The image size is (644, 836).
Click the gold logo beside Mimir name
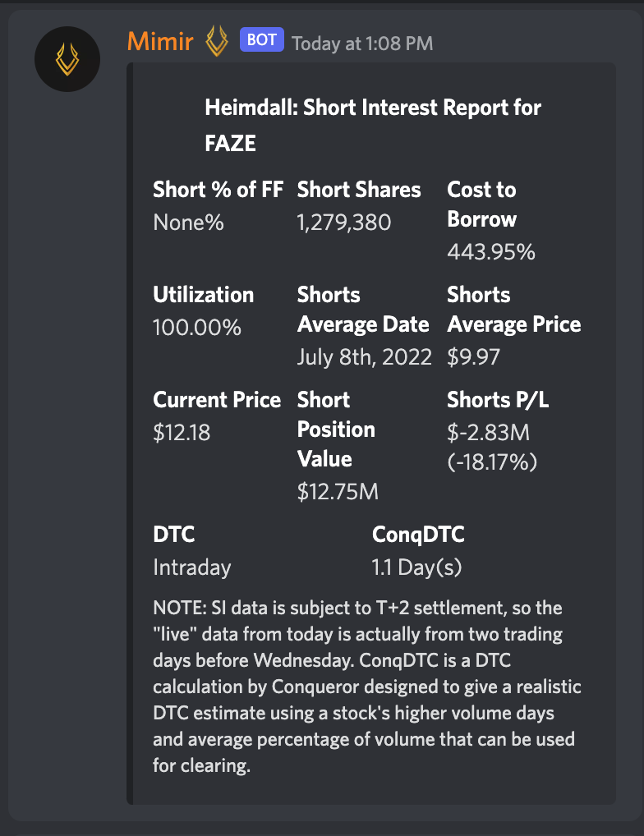[216, 41]
